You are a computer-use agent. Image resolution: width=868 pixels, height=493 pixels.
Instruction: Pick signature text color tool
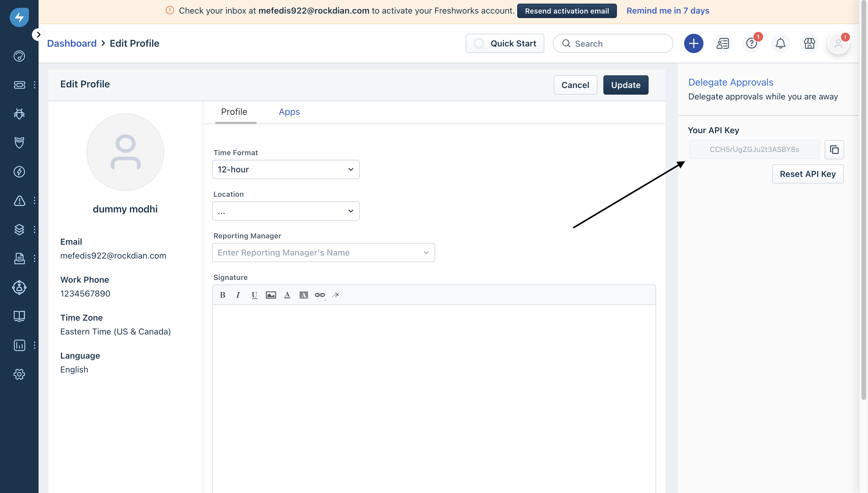[287, 295]
